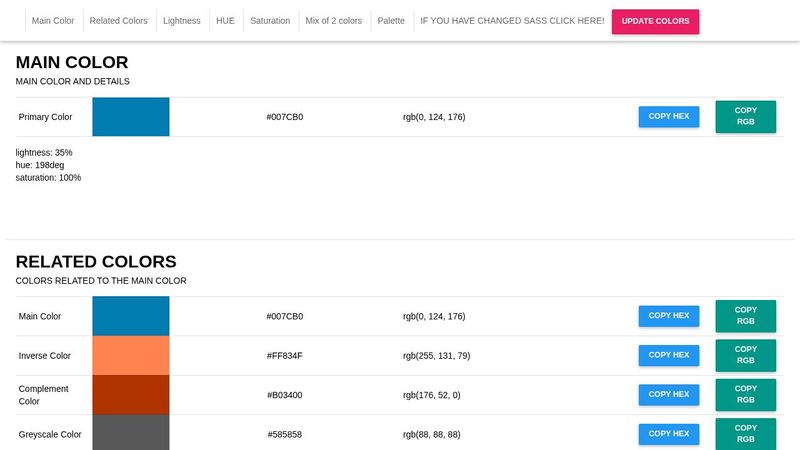The width and height of the screenshot is (800, 450).
Task: Pick the dark red Complement swatch
Action: click(x=131, y=395)
